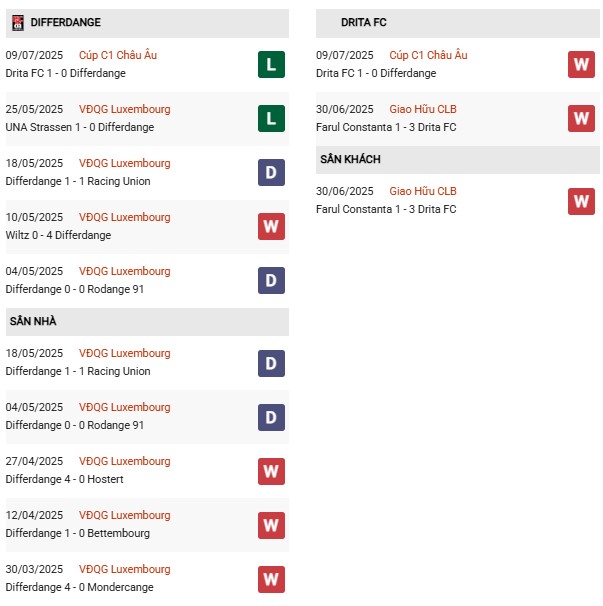The height and width of the screenshot is (606, 603).
Task: Click the W badge for Differdange 1-0 Bettembourg
Action: [271, 525]
